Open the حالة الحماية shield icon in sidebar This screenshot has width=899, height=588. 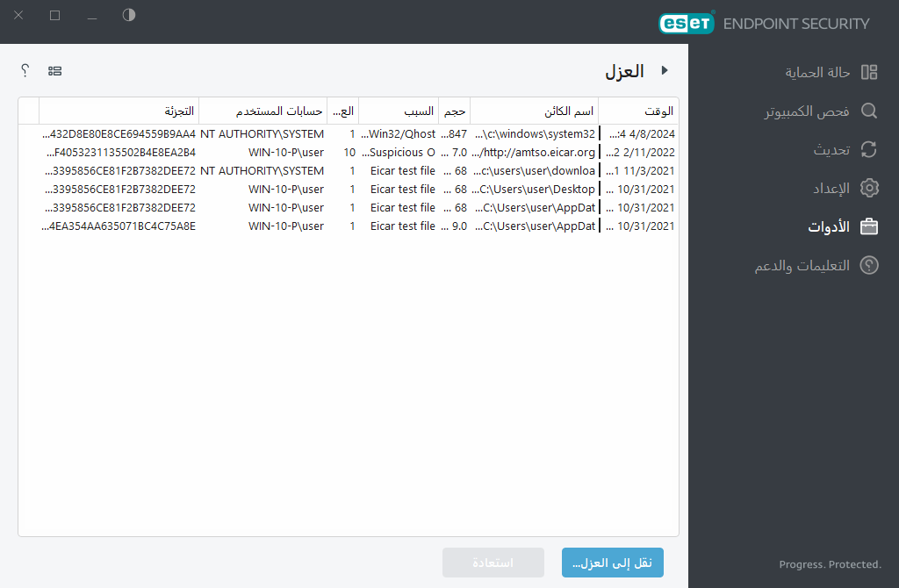869,72
